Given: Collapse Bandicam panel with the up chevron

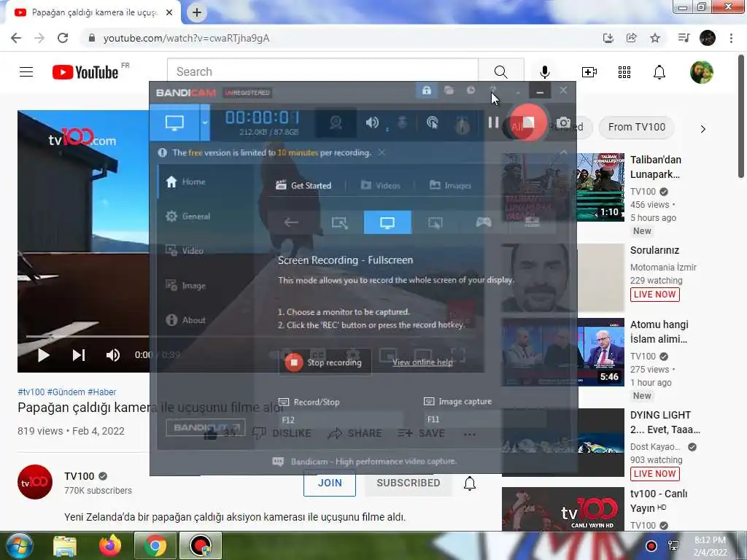Looking at the screenshot, I should [564, 152].
